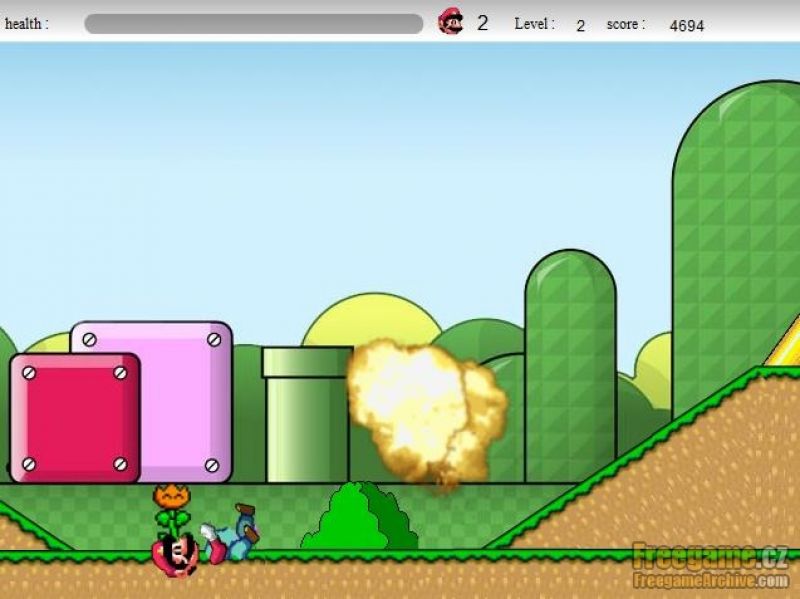Click the gray health bar
800x599 pixels.
254,24
